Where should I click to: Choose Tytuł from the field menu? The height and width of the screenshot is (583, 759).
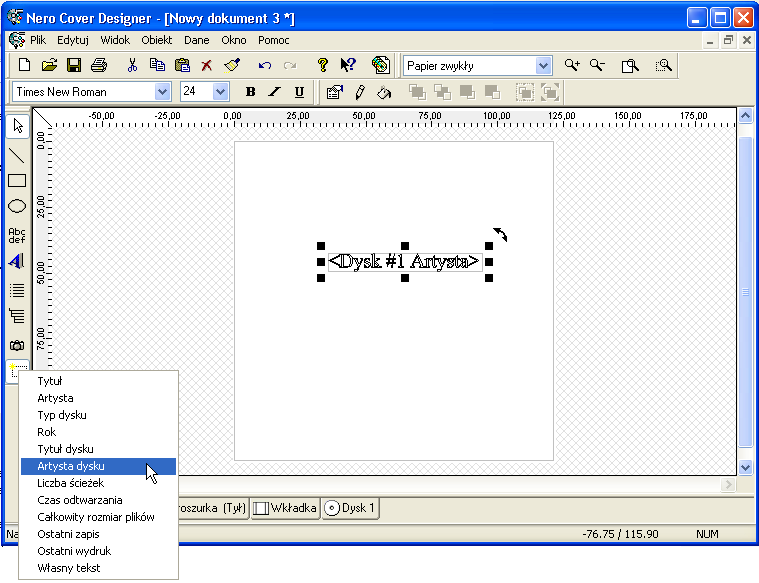click(x=98, y=381)
